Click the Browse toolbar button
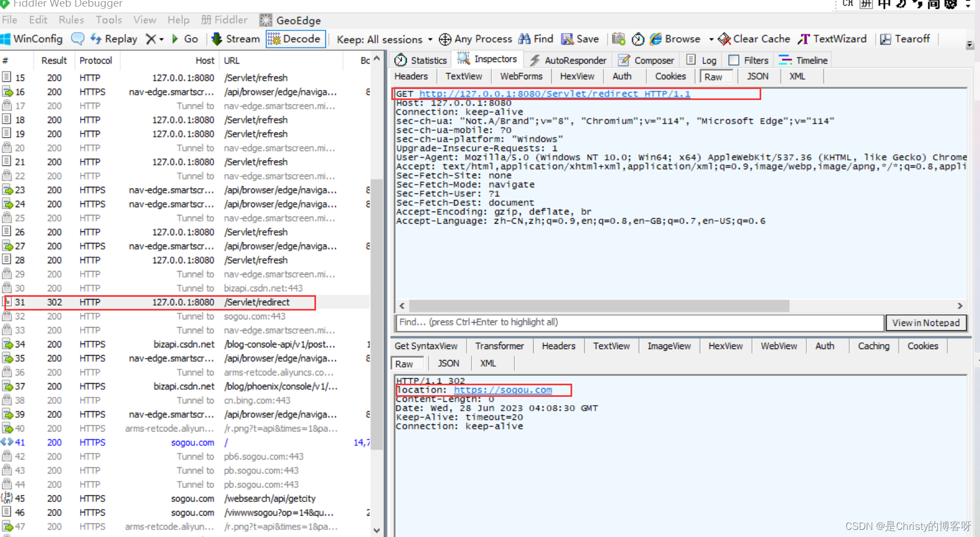The height and width of the screenshot is (537, 980). (x=676, y=39)
